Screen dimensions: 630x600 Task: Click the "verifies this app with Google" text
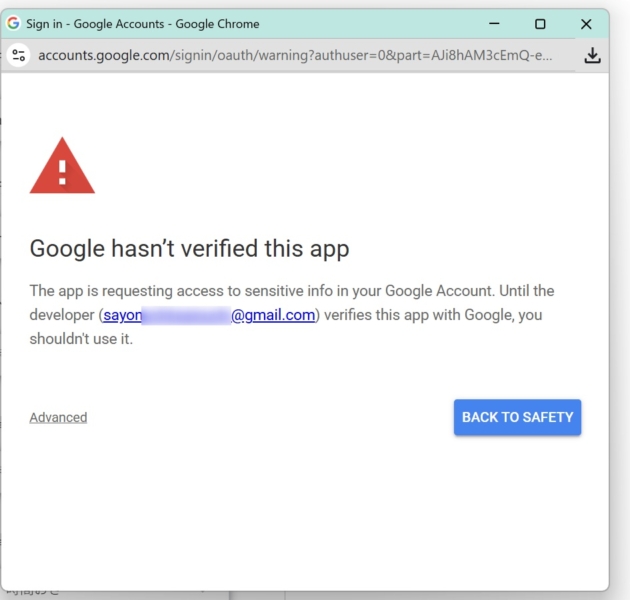[x=424, y=315]
